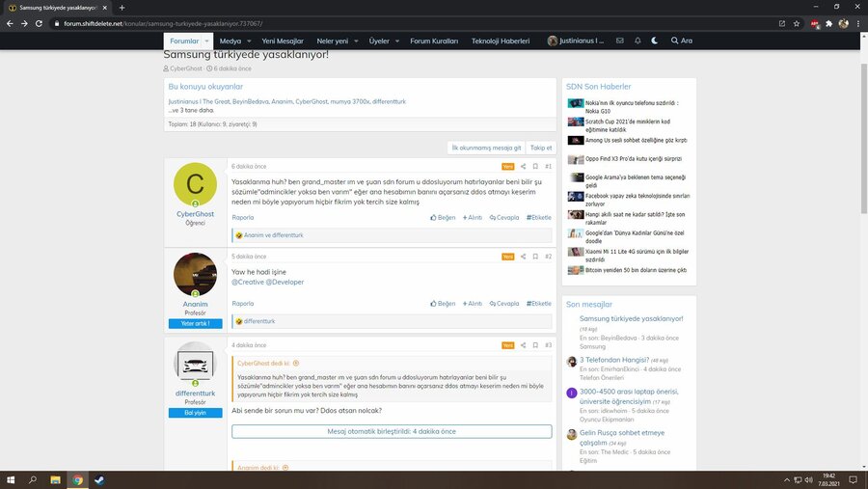
Task: Reply to Ananim's post with Cevapla
Action: [504, 304]
